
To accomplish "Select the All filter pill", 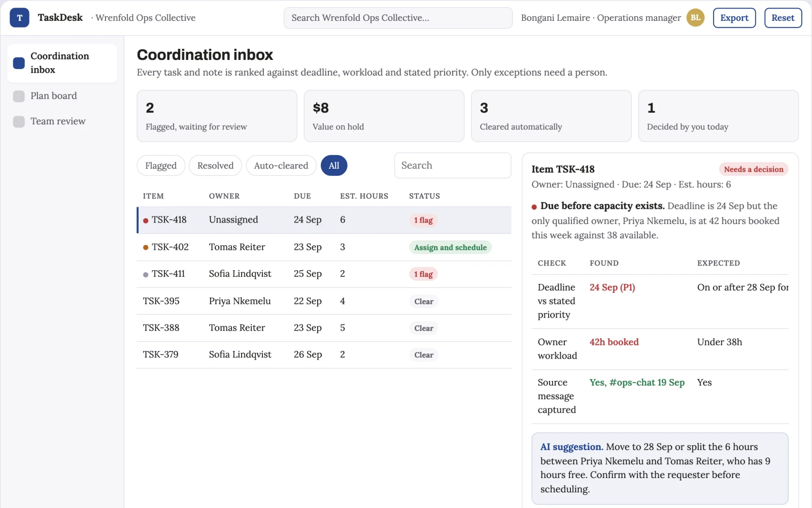I will (x=334, y=166).
